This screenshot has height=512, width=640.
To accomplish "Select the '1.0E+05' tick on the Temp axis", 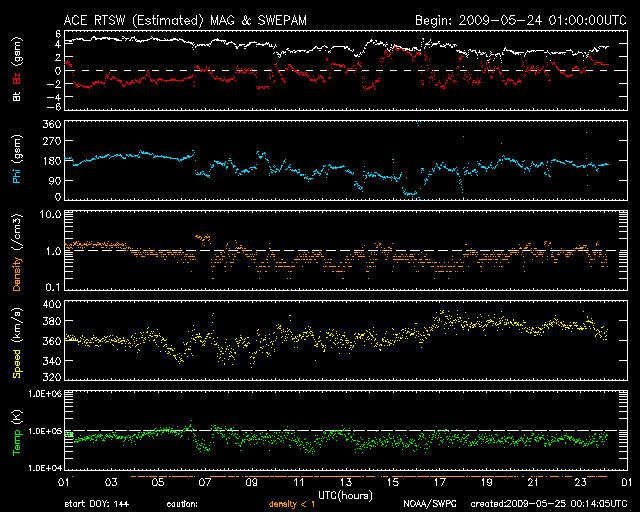I will [x=45, y=431].
